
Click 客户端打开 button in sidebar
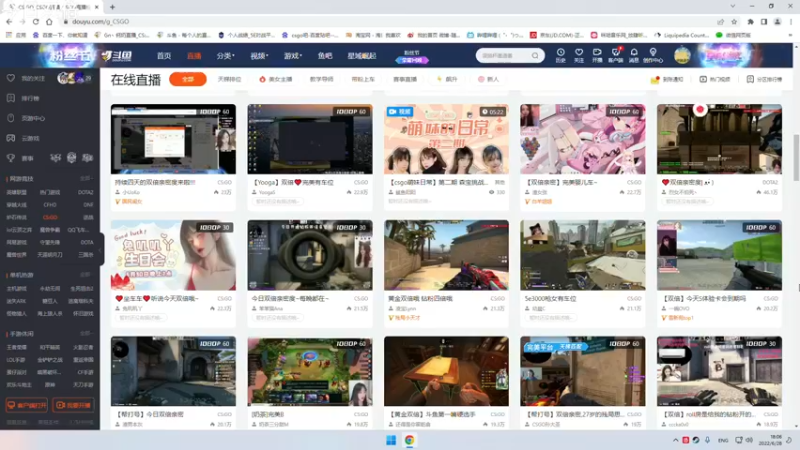point(27,405)
